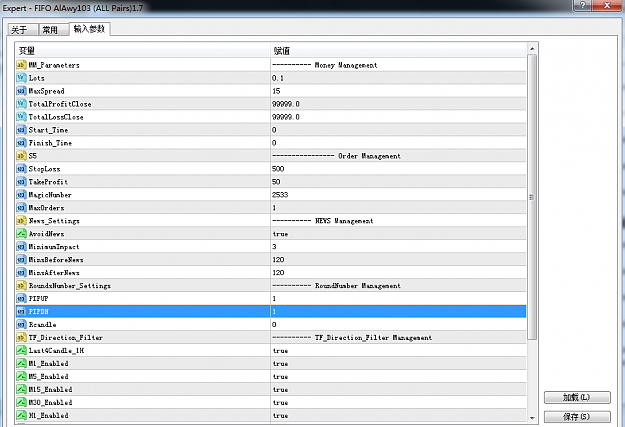This screenshot has width=625, height=427.
Task: Click the icon beside TotalLossClose
Action: [x=22, y=117]
